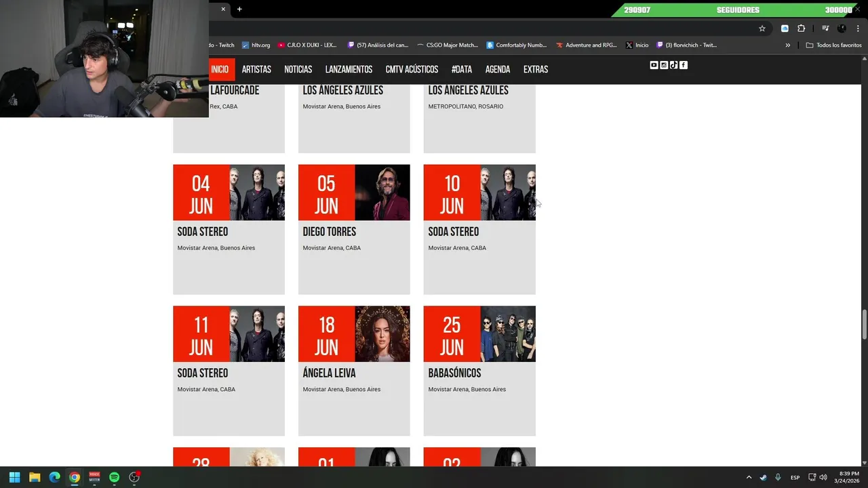
Task: Open the network status tray icon
Action: pyautogui.click(x=812, y=477)
